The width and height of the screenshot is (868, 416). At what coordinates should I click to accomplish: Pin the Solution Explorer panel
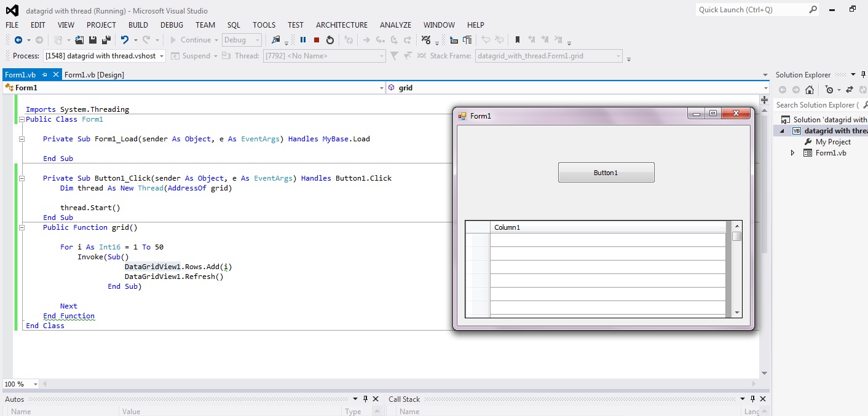point(863,74)
